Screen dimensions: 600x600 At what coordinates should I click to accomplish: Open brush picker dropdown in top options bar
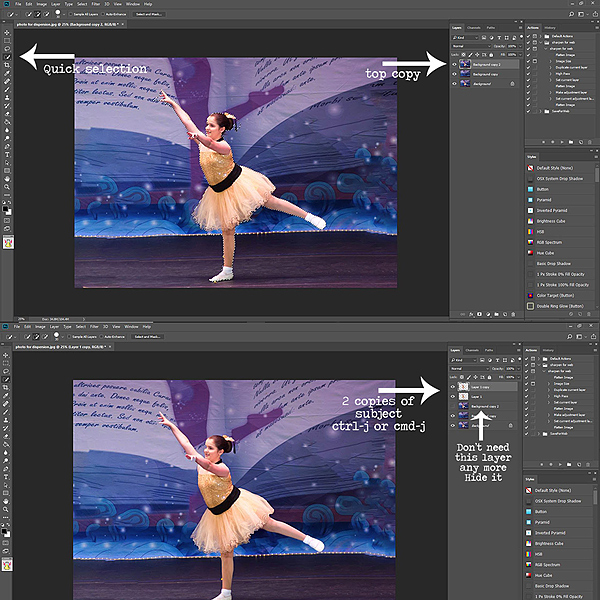[64, 14]
